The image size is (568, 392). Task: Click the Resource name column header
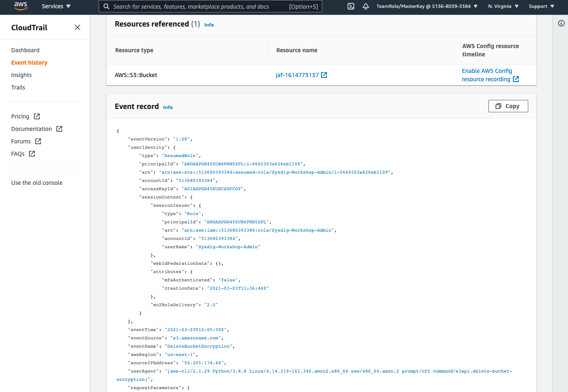click(x=297, y=50)
